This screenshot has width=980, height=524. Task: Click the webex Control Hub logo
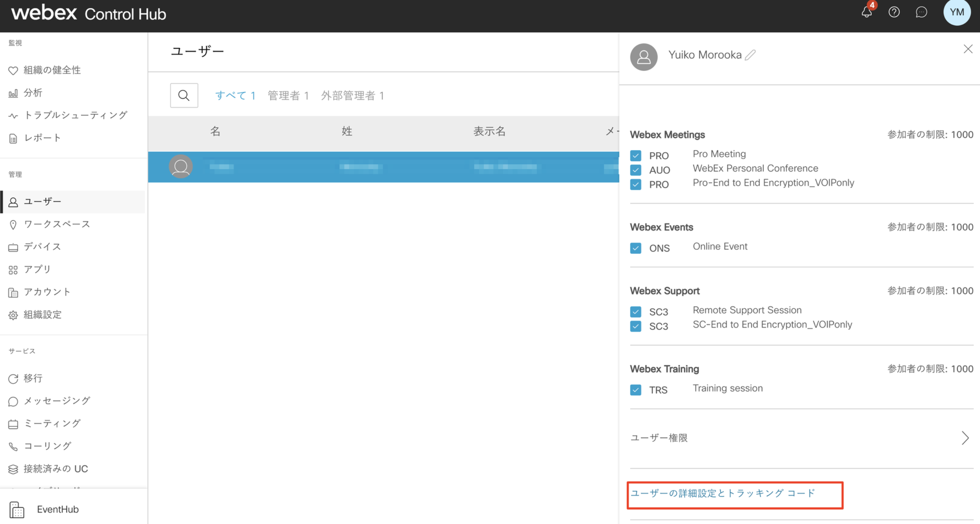(x=89, y=13)
